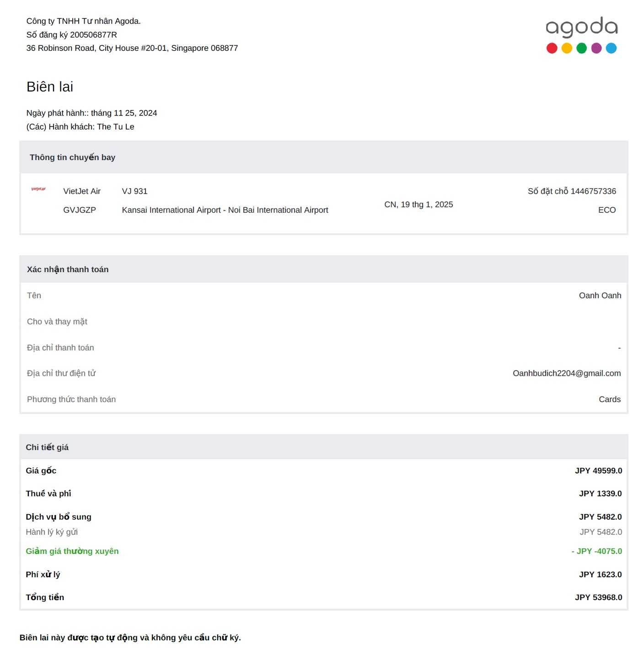Click the "Xác nhận thanh toán" section header
This screenshot has width=644, height=655.
tap(68, 269)
